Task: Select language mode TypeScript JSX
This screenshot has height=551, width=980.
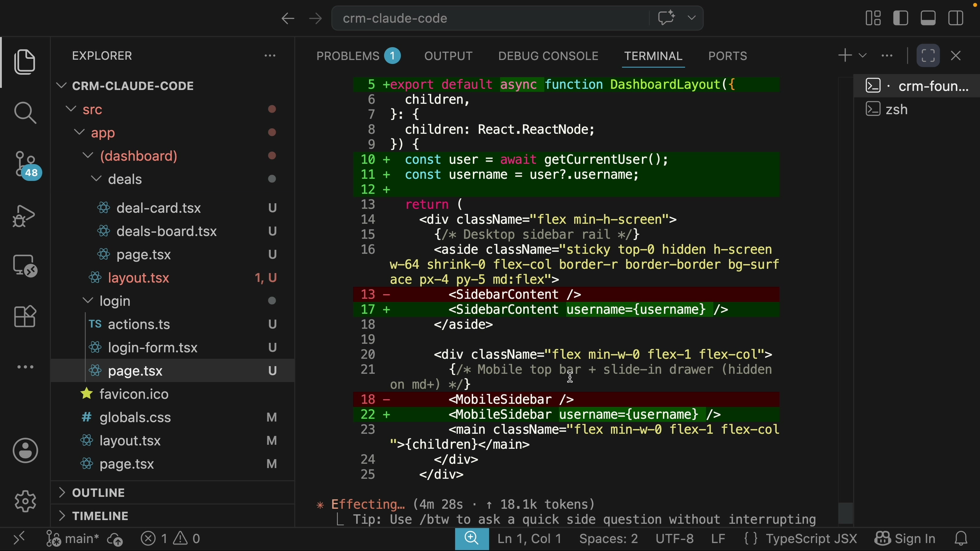Action: point(801,539)
